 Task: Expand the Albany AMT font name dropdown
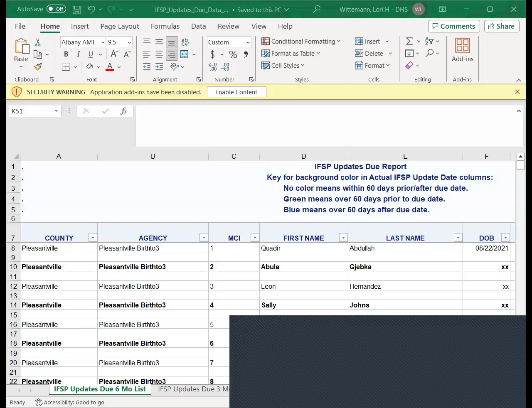(103, 42)
